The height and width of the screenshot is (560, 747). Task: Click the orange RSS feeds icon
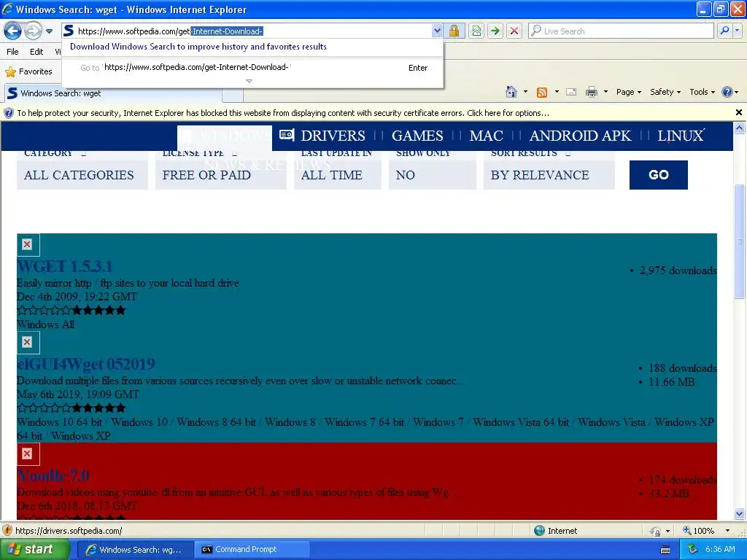pyautogui.click(x=542, y=93)
